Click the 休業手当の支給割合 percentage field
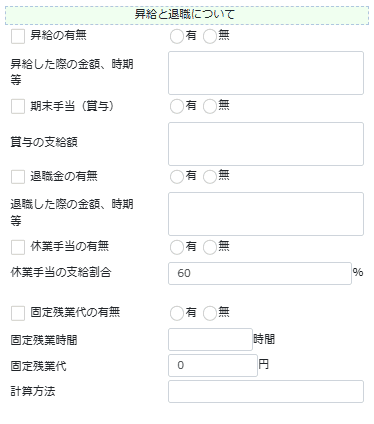 [x=260, y=273]
